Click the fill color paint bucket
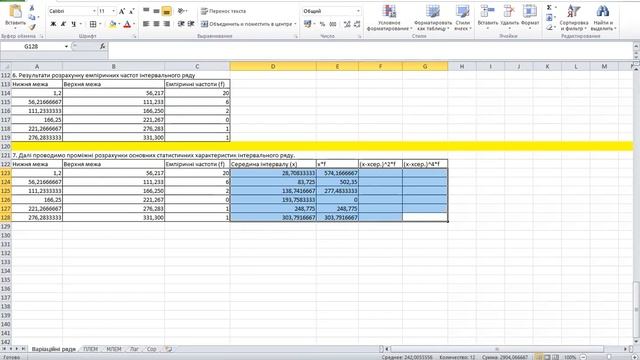This screenshot has width=640, height=360. pos(112,24)
